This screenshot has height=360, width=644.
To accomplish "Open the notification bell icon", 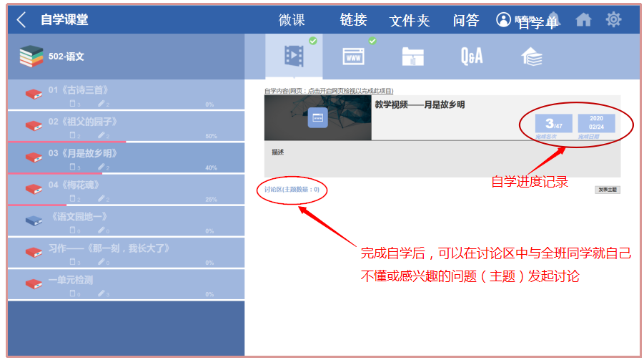I will coord(554,20).
